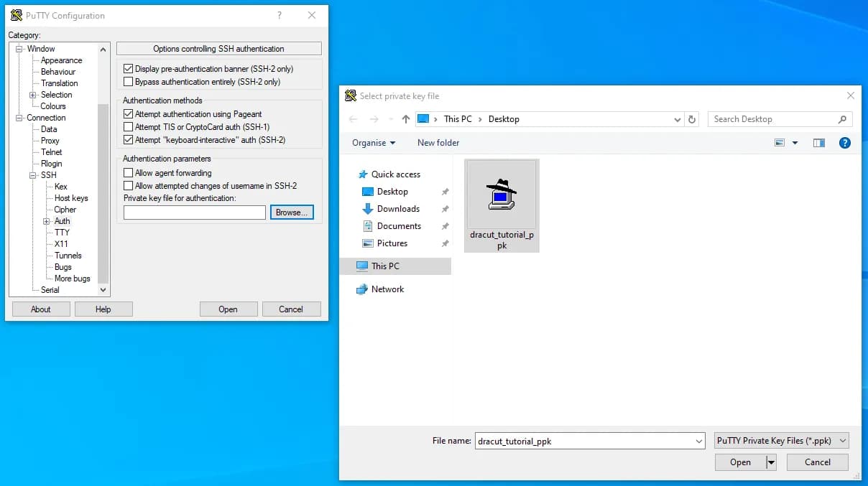The image size is (868, 486).
Task: Toggle keyboard-interactive auth checkbox
Action: tap(129, 140)
